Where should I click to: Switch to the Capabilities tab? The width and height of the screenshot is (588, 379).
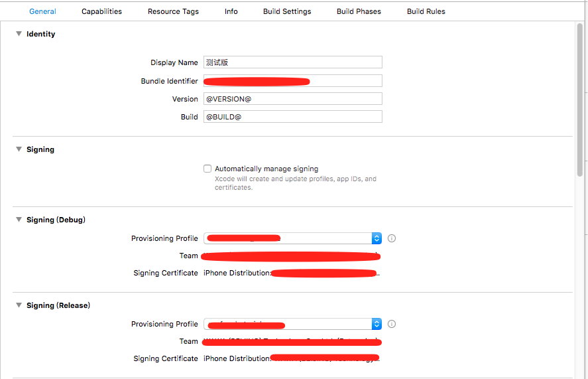[x=101, y=11]
